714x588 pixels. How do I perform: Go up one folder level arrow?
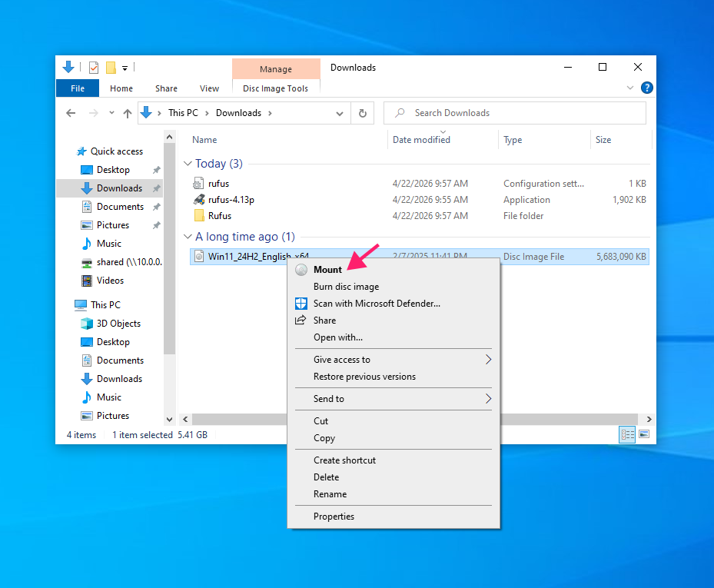[x=128, y=114]
